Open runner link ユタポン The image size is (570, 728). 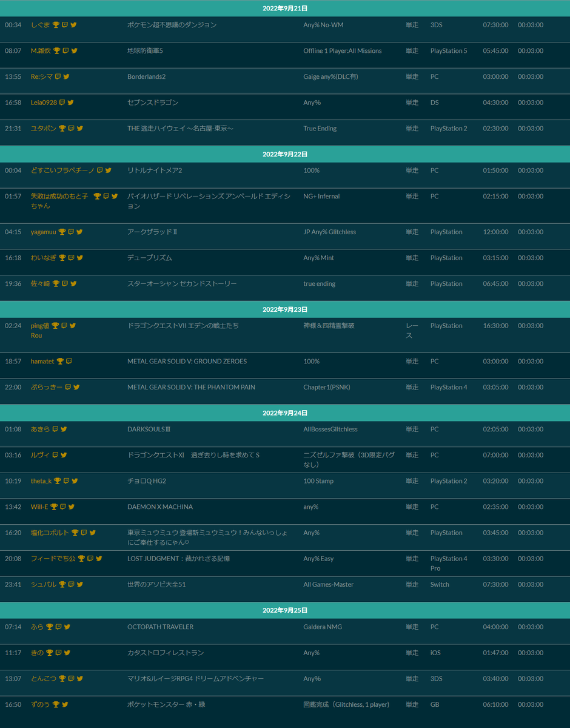pos(44,129)
